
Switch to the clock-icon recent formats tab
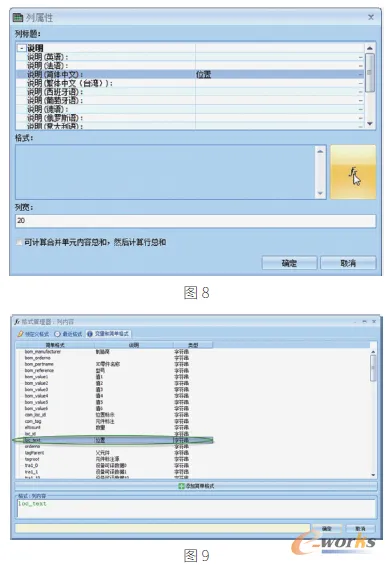click(68, 334)
